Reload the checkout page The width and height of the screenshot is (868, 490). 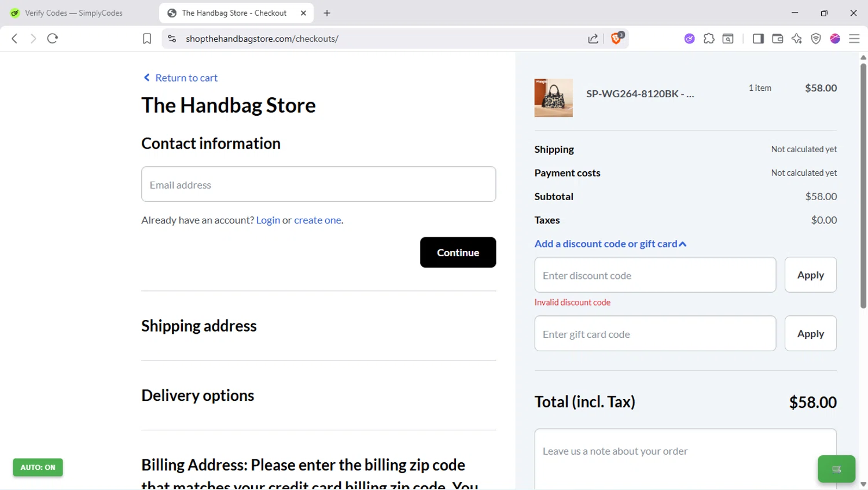tap(53, 39)
